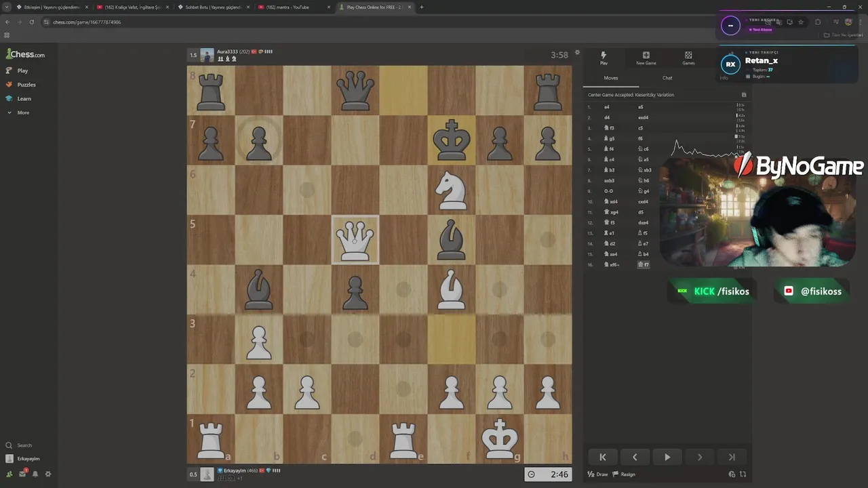The height and width of the screenshot is (488, 868).
Task: Click the white knight on f6
Action: coord(452,190)
